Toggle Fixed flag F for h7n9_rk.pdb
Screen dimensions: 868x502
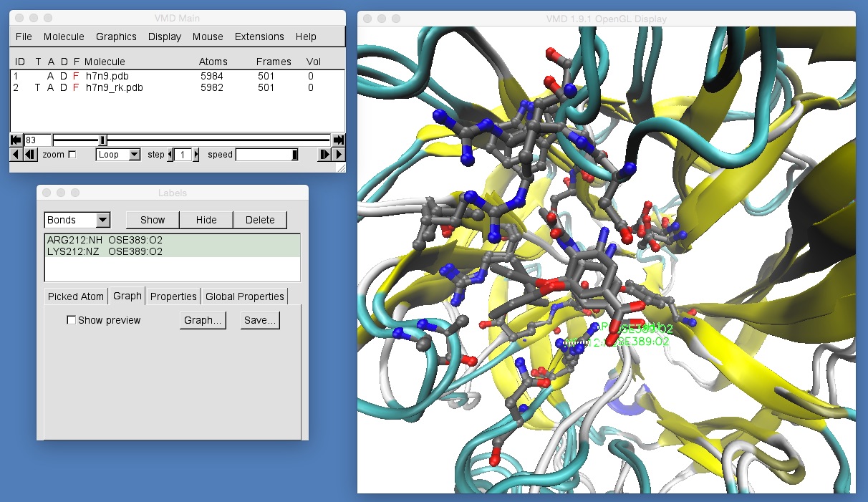click(76, 87)
